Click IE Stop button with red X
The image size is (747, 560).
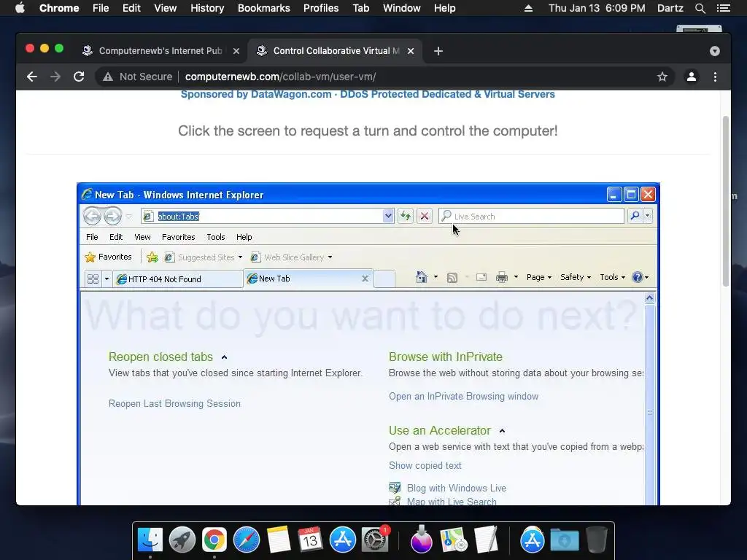[x=425, y=216]
